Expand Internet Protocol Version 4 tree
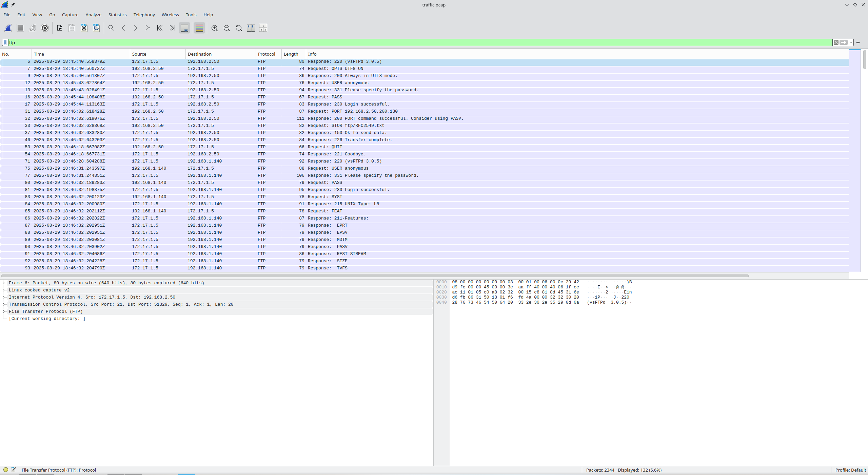Screen dimensions: 868x475 pos(4,297)
